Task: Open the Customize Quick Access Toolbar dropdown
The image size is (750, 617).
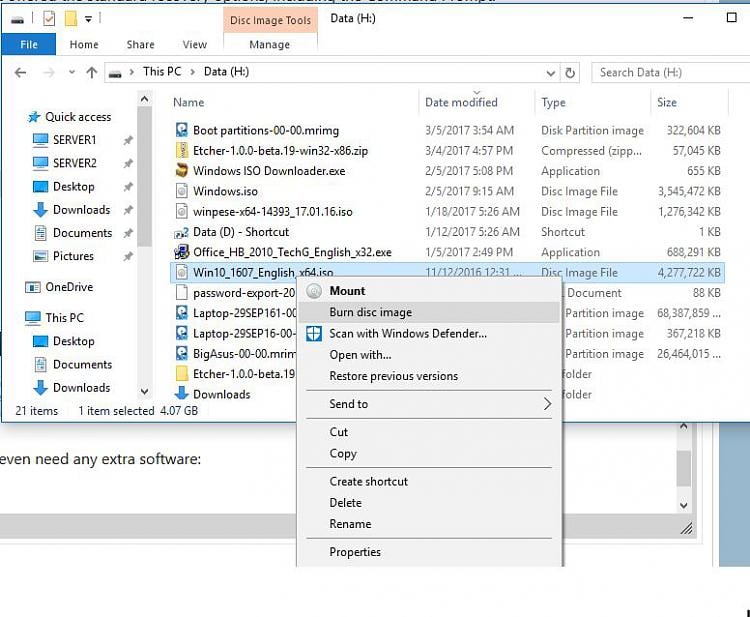Action: click(x=88, y=19)
